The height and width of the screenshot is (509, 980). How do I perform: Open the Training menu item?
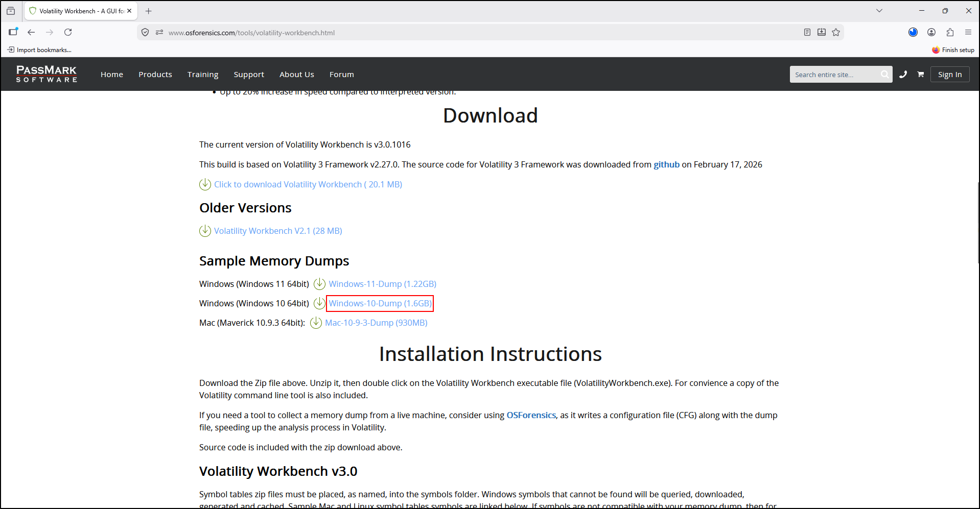(203, 75)
